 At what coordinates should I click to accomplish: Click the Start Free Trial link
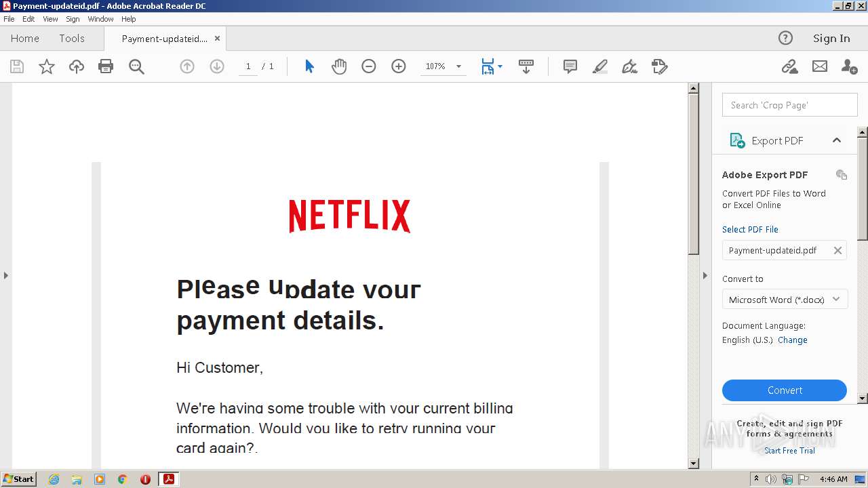(789, 451)
